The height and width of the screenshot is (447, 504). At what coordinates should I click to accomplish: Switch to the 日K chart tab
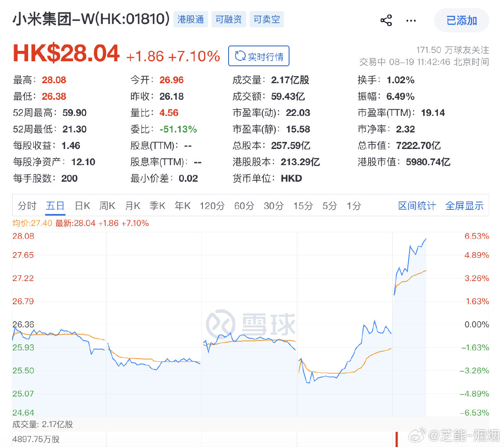82,206
